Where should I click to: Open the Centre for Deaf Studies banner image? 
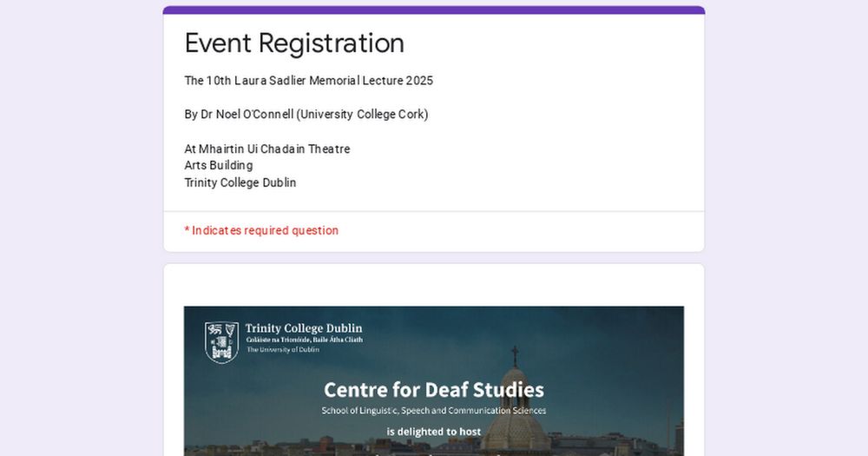pyautogui.click(x=434, y=381)
